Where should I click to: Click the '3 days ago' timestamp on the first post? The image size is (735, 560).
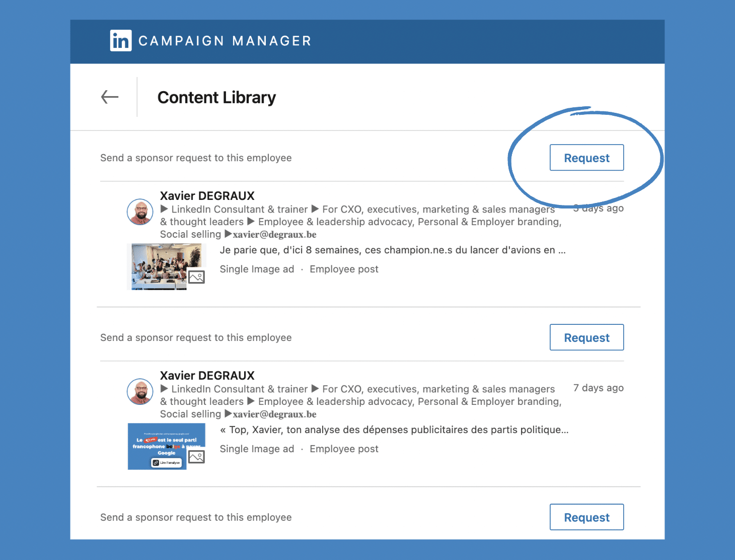pyautogui.click(x=598, y=208)
